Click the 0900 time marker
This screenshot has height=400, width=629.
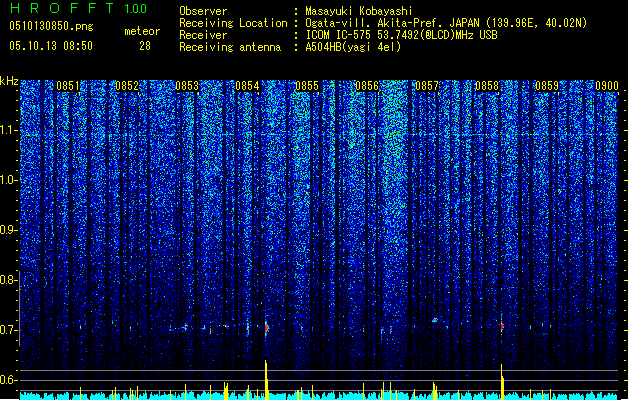(607, 86)
